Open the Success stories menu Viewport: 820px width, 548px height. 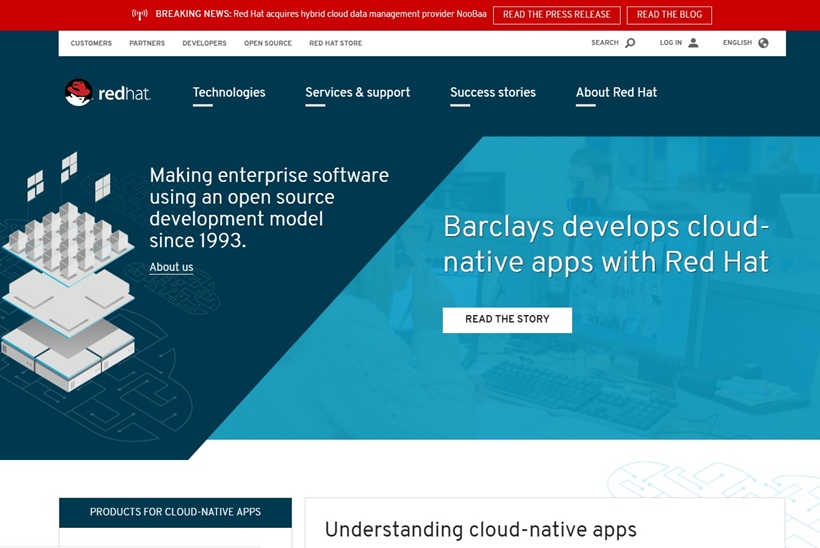pyautogui.click(x=493, y=93)
